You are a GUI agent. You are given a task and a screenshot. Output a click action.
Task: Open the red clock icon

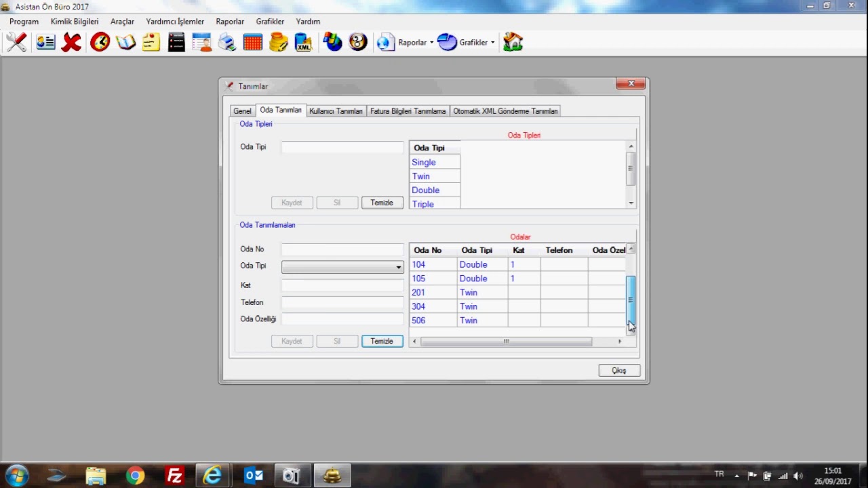(x=100, y=42)
